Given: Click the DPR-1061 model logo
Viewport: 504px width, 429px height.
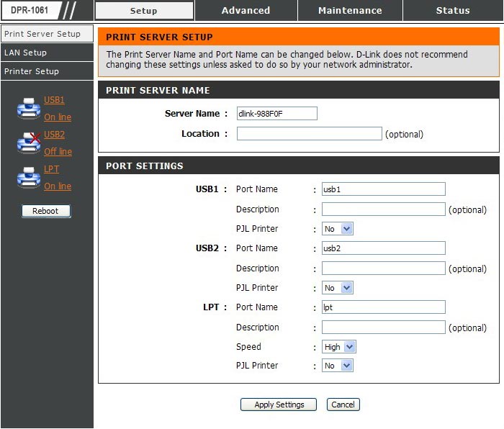Looking at the screenshot, I should tap(31, 10).
